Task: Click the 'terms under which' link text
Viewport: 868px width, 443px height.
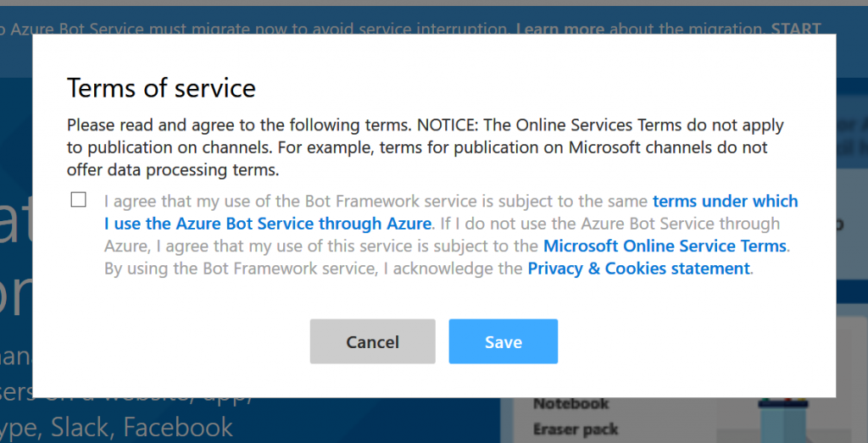Action: click(x=725, y=202)
